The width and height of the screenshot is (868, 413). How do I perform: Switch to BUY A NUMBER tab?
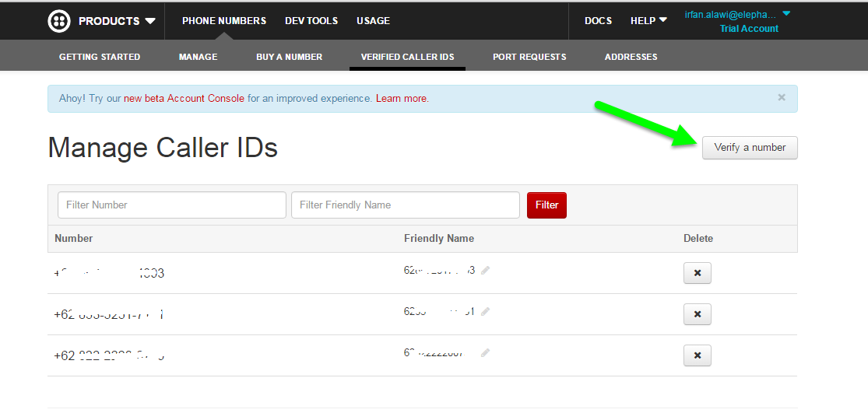point(289,57)
